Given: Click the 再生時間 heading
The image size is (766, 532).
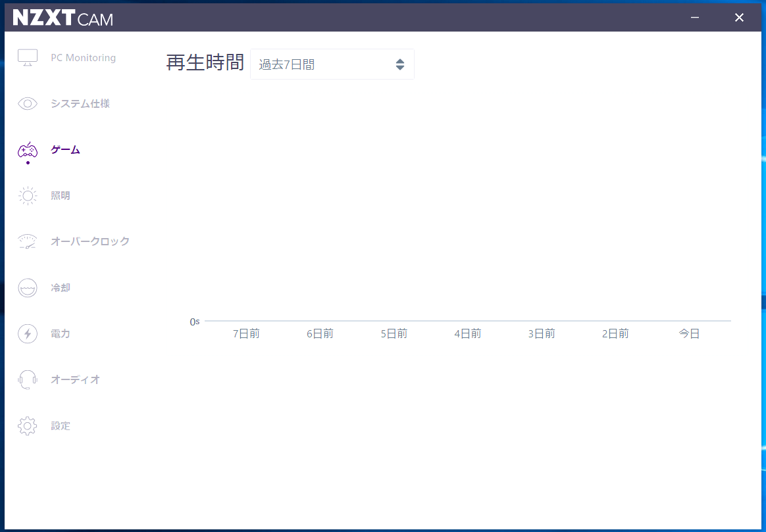Looking at the screenshot, I should click(x=205, y=62).
